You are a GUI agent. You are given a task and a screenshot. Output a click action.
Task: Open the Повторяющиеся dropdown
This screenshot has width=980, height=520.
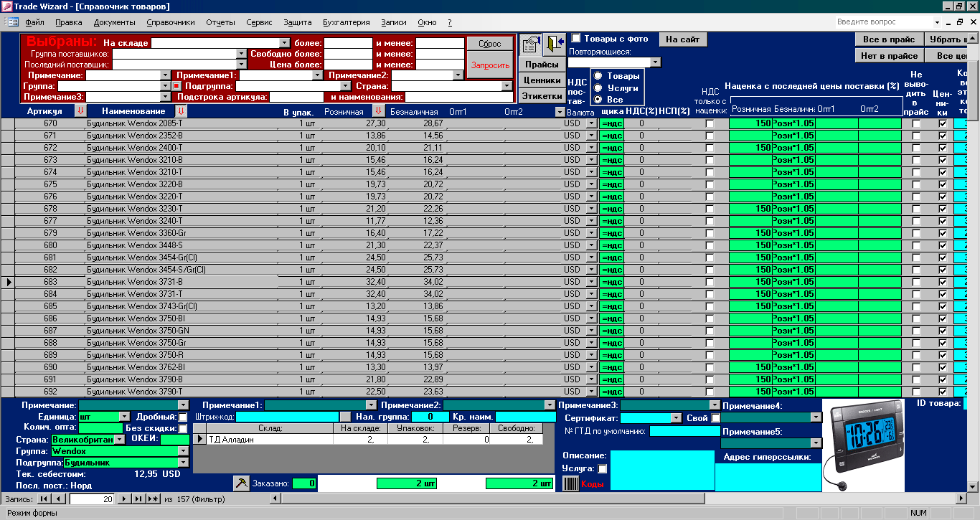[654, 62]
